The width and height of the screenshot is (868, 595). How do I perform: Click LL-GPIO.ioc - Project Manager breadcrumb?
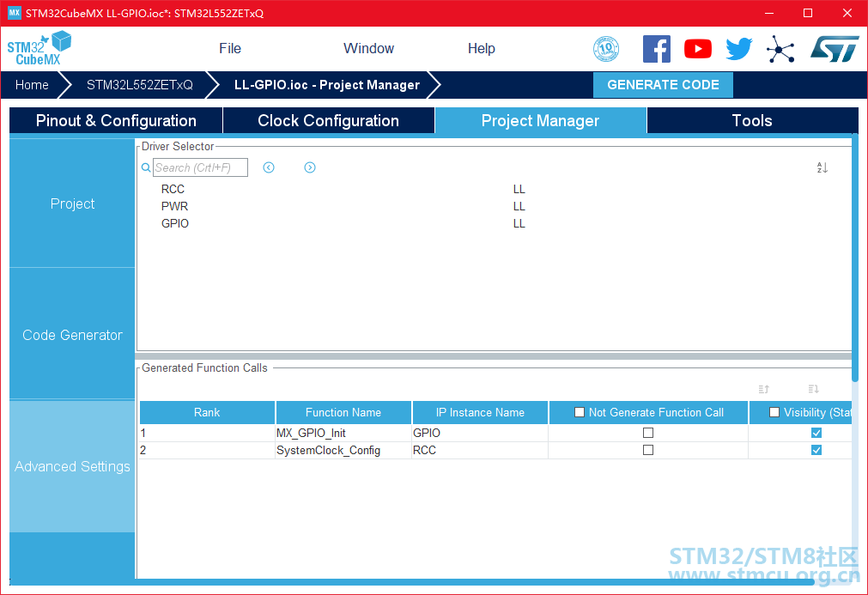click(326, 85)
